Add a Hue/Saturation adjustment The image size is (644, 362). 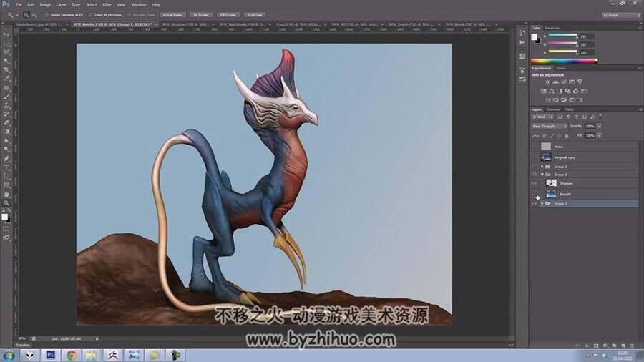(543, 91)
